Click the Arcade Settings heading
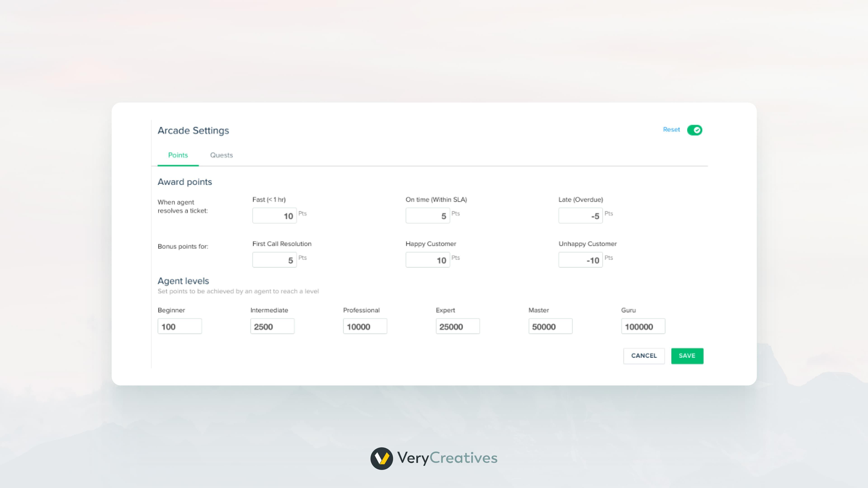This screenshot has width=868, height=488. [193, 131]
